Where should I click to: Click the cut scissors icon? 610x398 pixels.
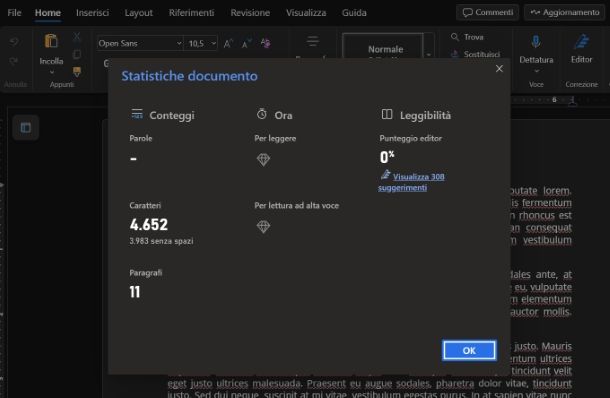point(77,37)
